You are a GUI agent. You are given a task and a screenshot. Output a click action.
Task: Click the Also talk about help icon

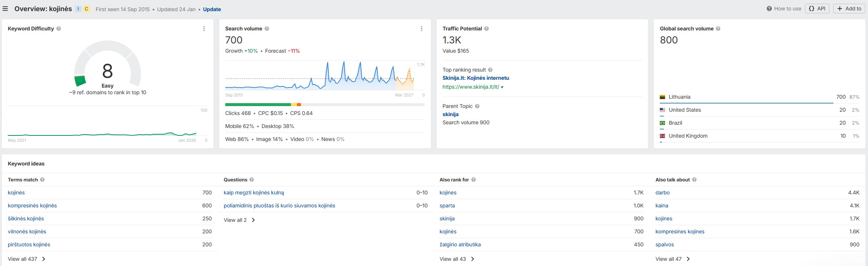click(x=694, y=180)
